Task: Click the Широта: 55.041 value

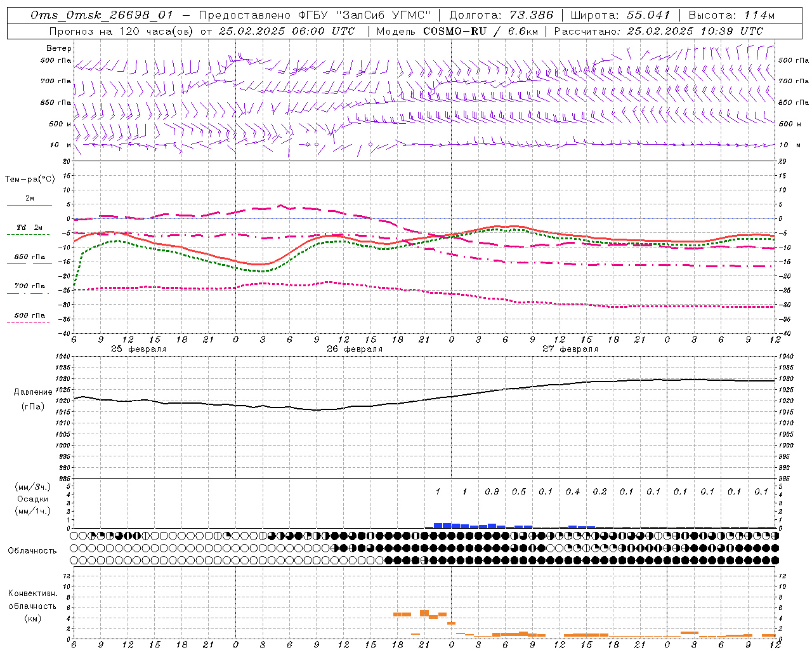Action: (620, 15)
